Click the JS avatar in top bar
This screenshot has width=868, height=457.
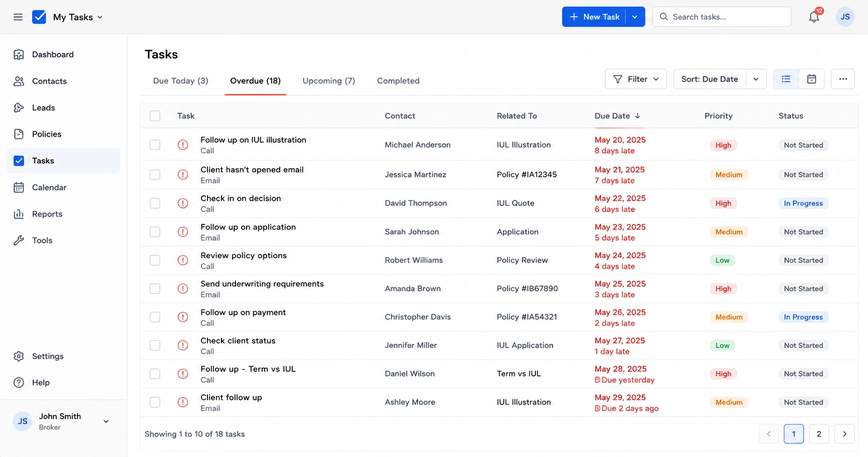tap(845, 17)
